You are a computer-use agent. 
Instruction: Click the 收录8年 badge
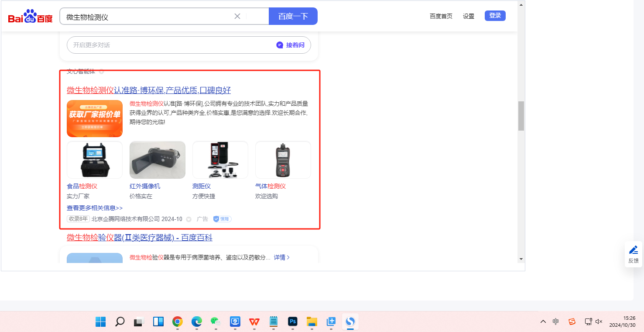pos(78,219)
